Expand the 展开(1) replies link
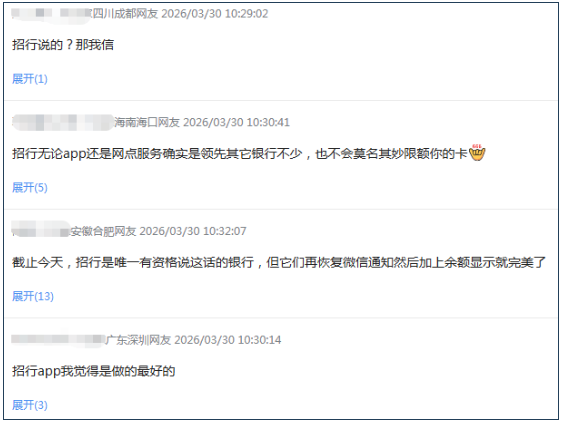The width and height of the screenshot is (562, 423). point(30,79)
